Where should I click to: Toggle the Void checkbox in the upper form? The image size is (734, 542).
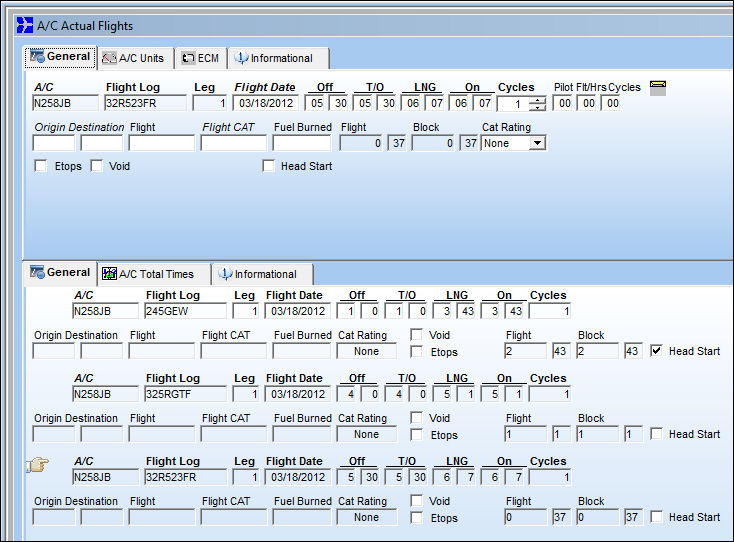tap(96, 166)
